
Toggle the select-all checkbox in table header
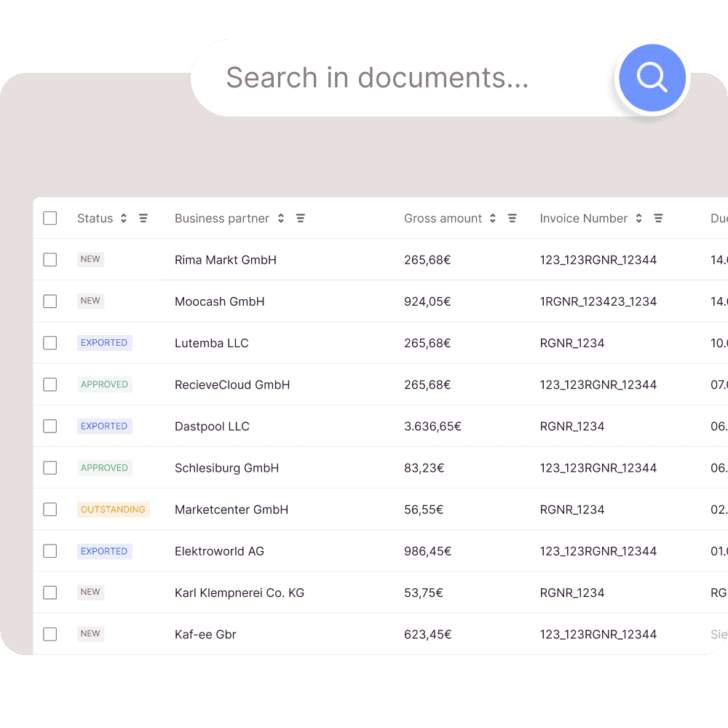tap(50, 218)
